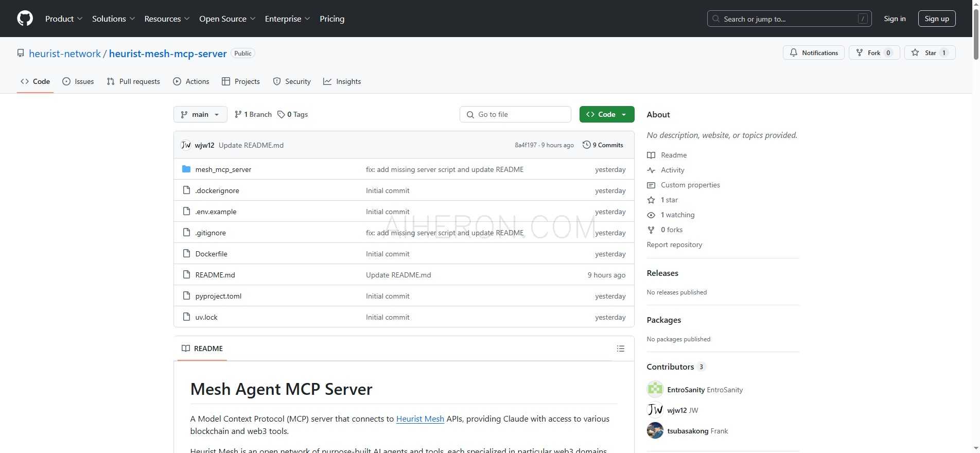Expand the Product menu
The width and height of the screenshot is (980, 453).
64,19
